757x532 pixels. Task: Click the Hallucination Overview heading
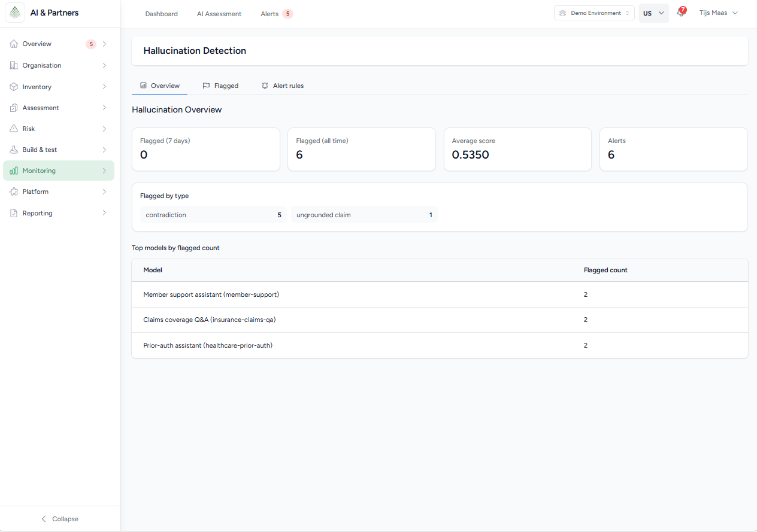tap(177, 110)
